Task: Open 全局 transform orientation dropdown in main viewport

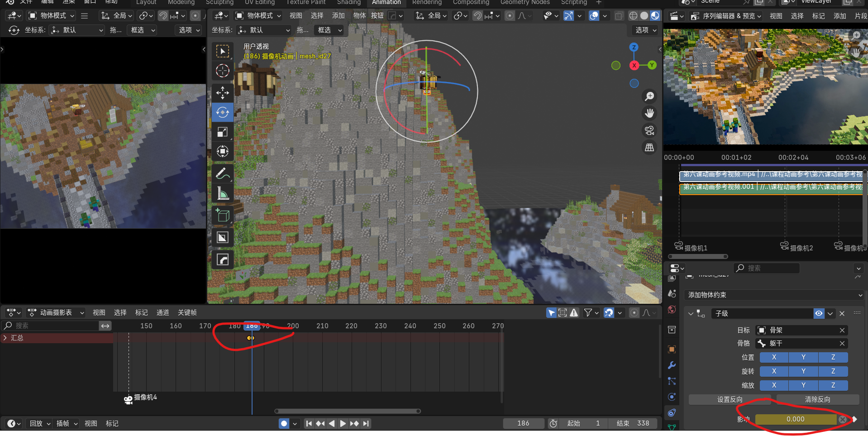Action: click(x=432, y=16)
